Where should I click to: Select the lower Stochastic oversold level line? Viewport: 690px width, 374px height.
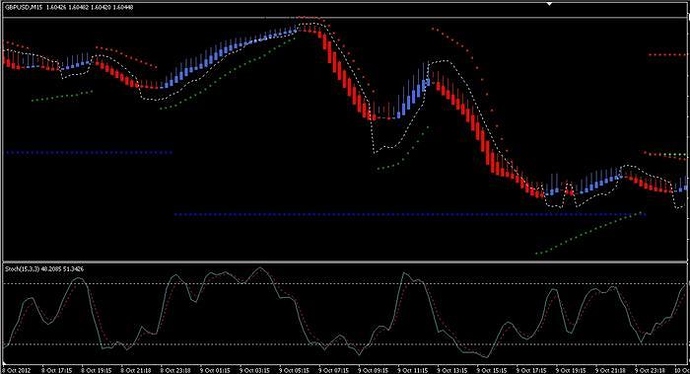click(x=345, y=345)
